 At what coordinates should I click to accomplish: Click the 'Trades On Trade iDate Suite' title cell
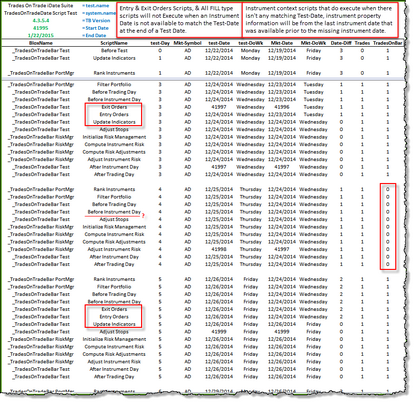40,6
